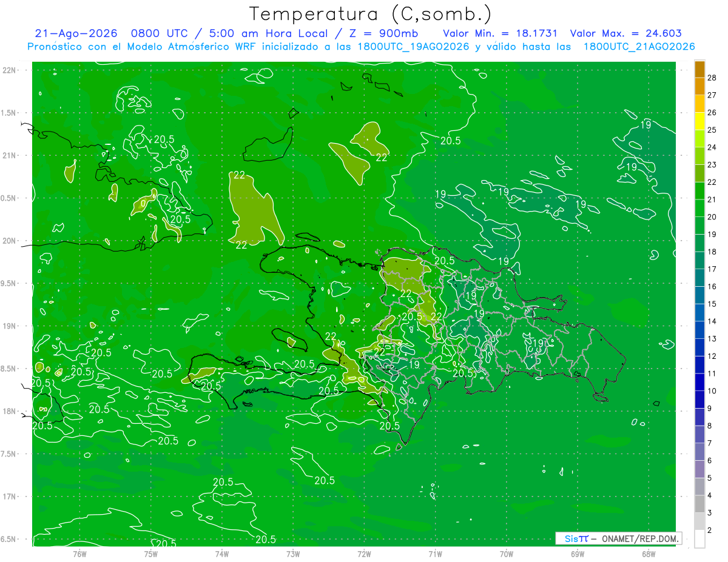728x562 pixels.
Task: Click the "Valor Max. = 24.603" text
Action: pyautogui.click(x=626, y=33)
